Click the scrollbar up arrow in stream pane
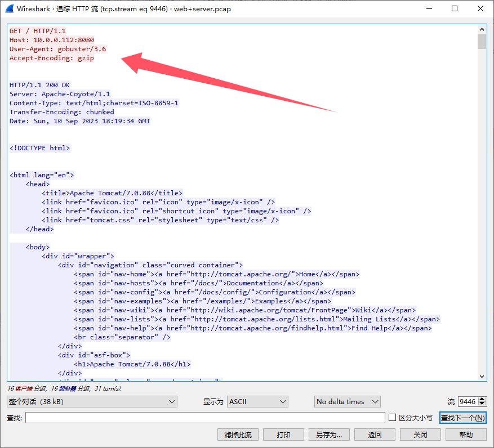The height and width of the screenshot is (448, 494). click(482, 29)
